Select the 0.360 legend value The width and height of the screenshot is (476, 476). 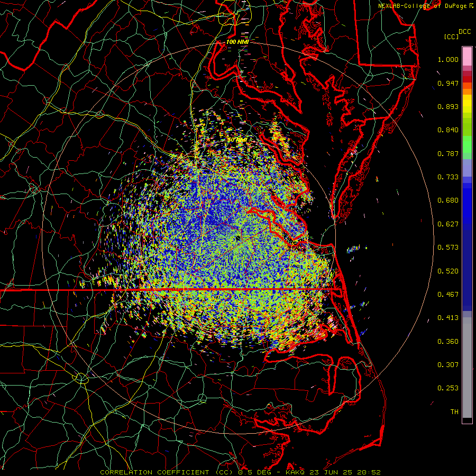click(x=448, y=342)
